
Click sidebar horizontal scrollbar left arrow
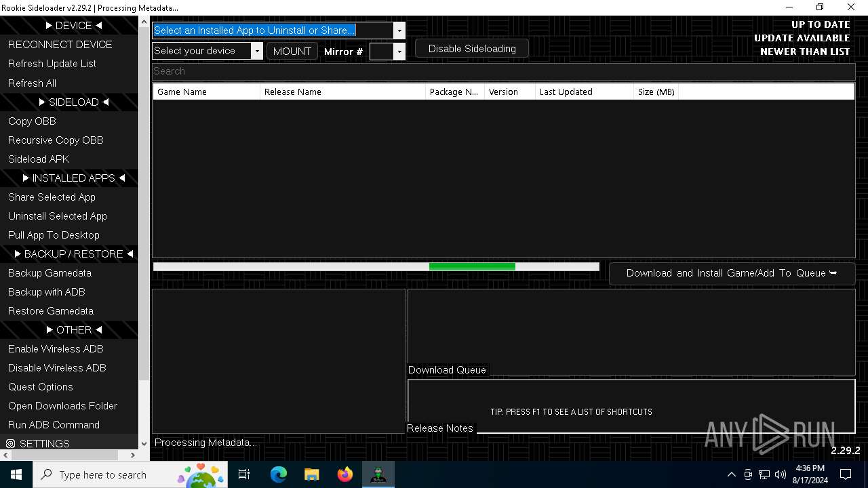(5, 455)
